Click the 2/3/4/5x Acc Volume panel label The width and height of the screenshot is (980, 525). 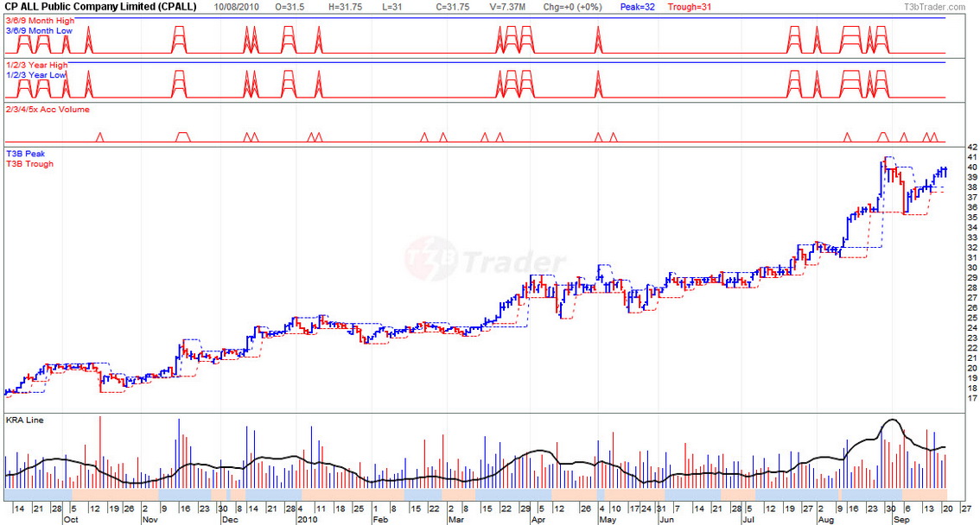coord(48,110)
